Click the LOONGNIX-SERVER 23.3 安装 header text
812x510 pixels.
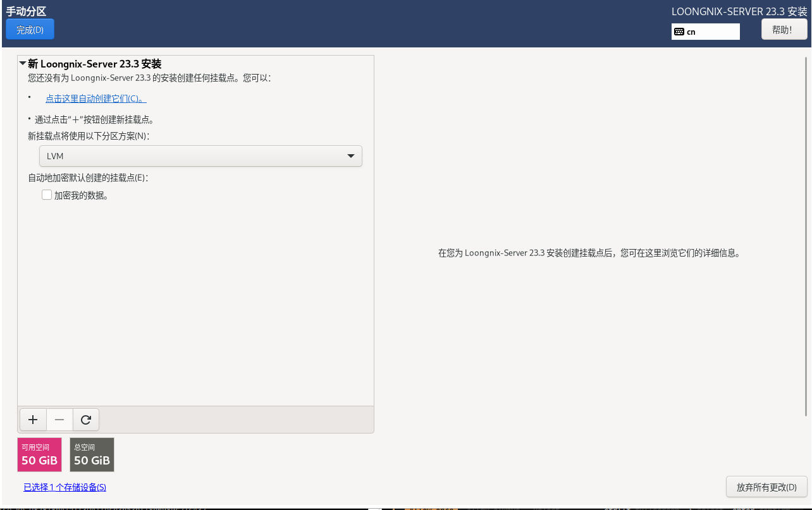coord(739,11)
